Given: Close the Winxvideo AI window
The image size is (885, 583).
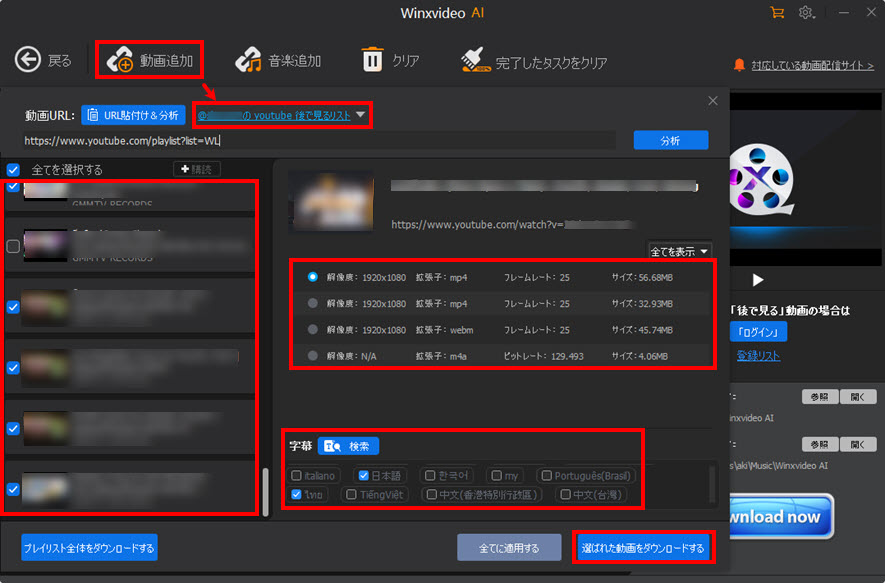Looking at the screenshot, I should pos(871,12).
